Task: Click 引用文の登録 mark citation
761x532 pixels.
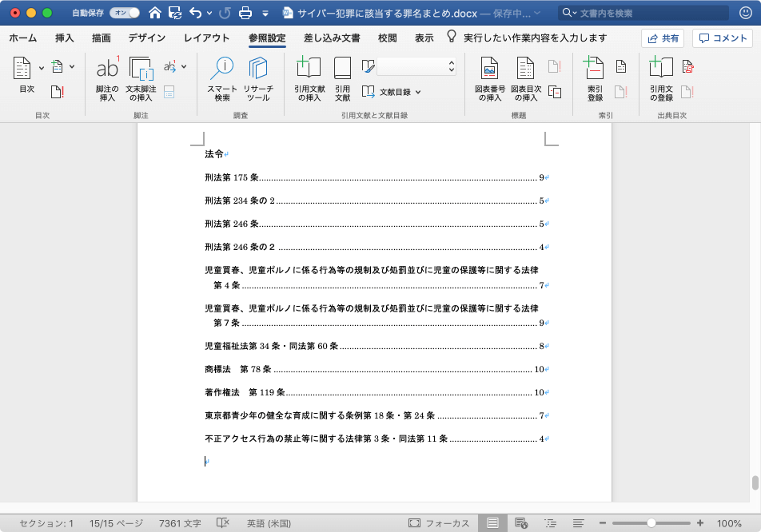Action: (x=661, y=79)
